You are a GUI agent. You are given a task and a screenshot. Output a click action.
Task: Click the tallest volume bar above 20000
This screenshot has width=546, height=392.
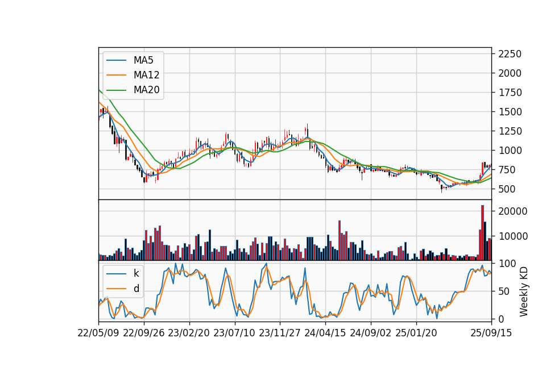click(483, 233)
